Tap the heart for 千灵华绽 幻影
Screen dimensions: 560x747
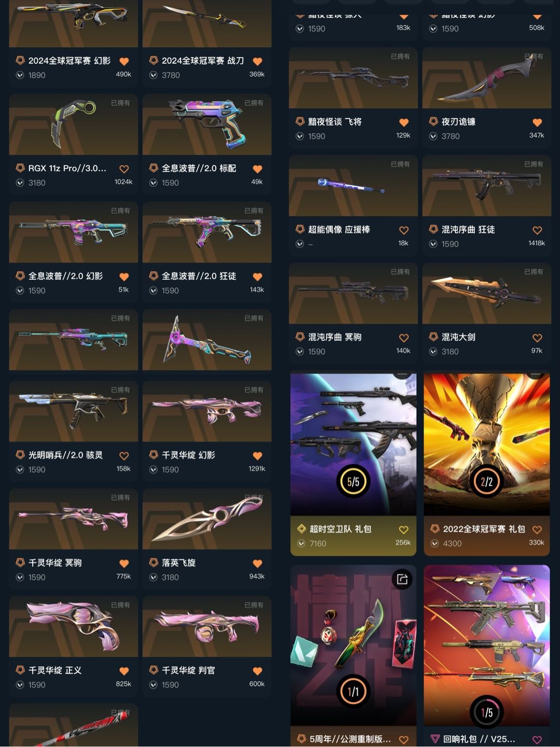pyautogui.click(x=257, y=456)
